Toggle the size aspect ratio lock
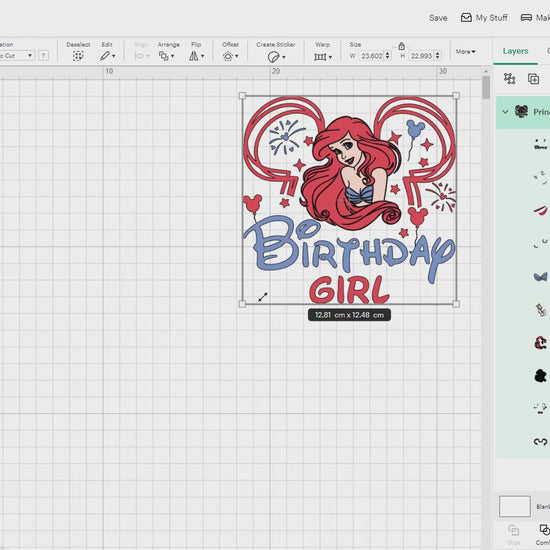Viewport: 550px width, 550px height. pos(402,46)
